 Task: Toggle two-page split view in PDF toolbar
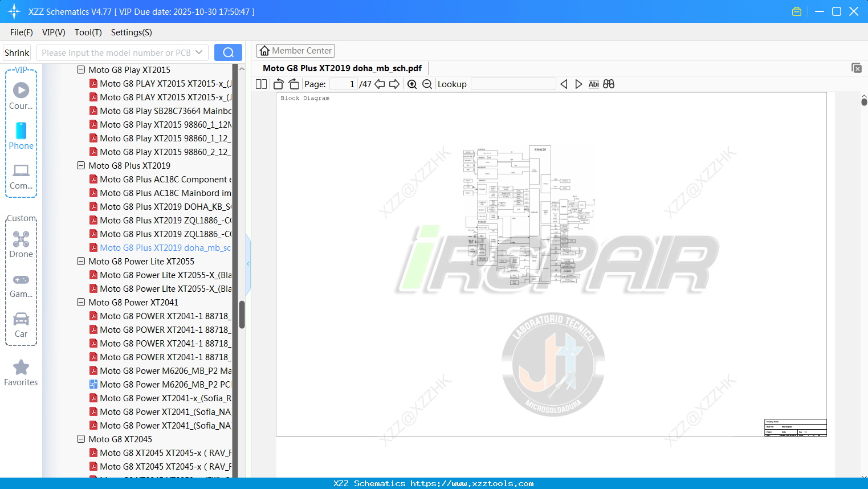point(262,84)
